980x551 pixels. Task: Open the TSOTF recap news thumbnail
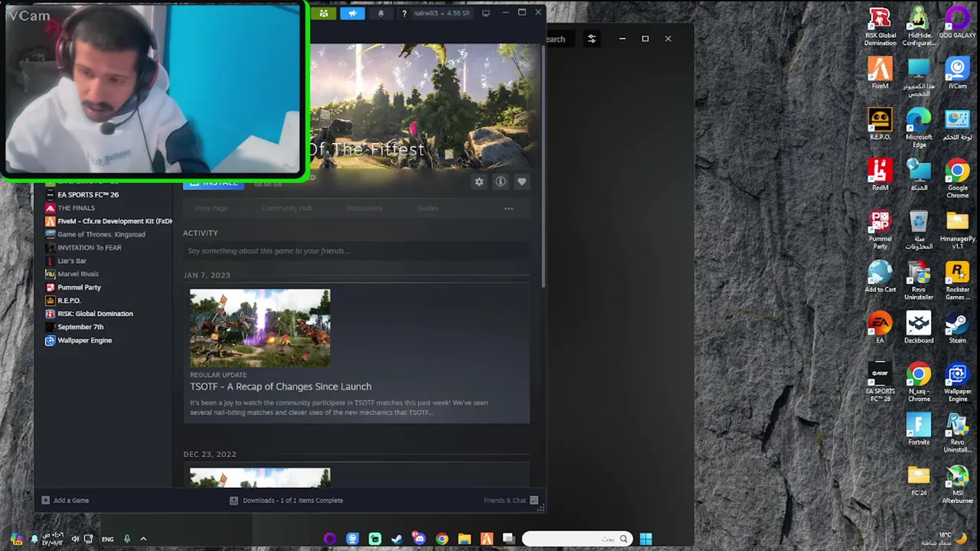coord(260,328)
